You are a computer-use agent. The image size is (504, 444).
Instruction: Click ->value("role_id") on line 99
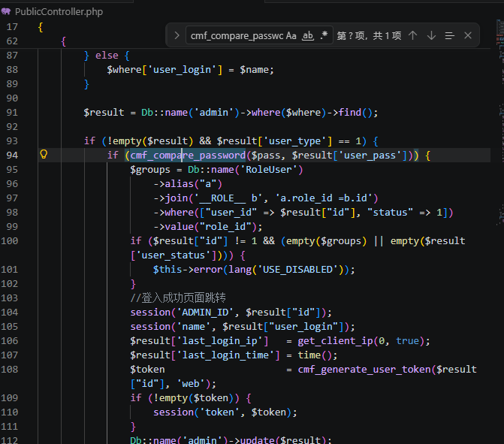[x=207, y=227]
